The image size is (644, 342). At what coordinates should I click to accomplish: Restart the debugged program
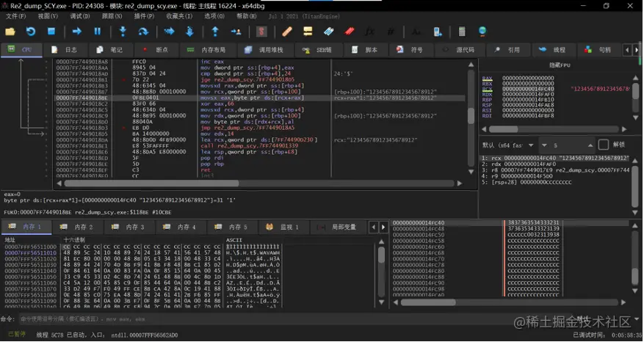[31, 32]
